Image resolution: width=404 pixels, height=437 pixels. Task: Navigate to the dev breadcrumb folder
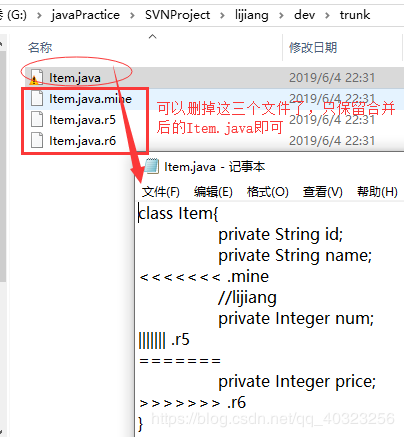pos(304,15)
